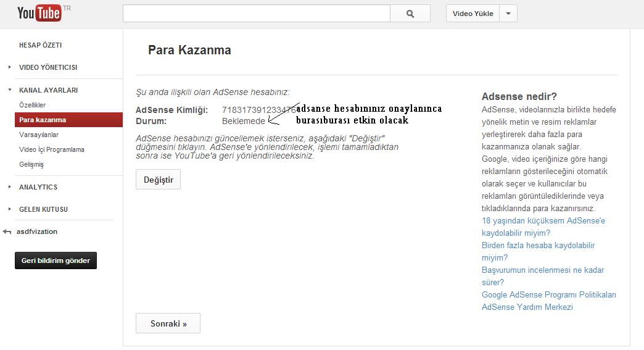Open the Analytics section

[38, 187]
